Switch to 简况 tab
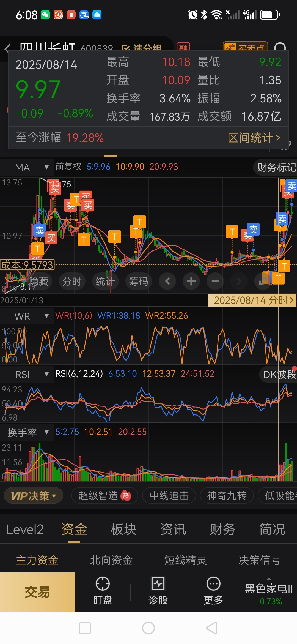Screen dimensions: 297x644 272,530
